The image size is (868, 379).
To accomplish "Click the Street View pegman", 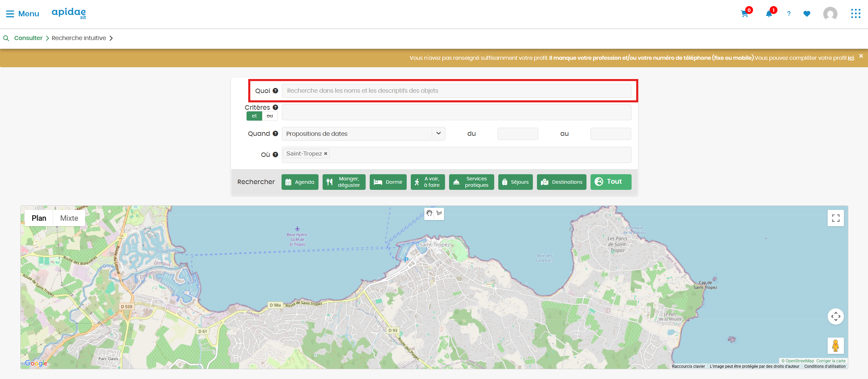I will coord(836,346).
